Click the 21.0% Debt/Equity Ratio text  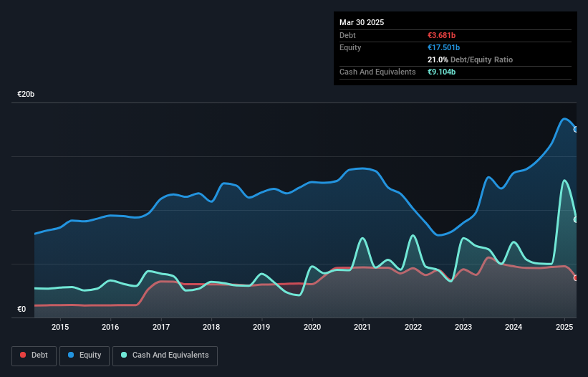pyautogui.click(x=470, y=59)
